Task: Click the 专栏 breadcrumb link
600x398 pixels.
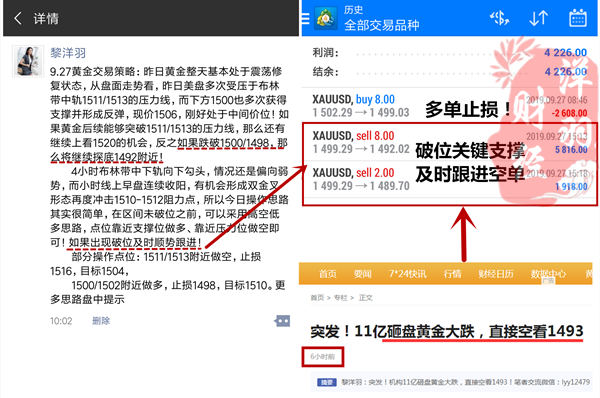Action: coord(341,298)
